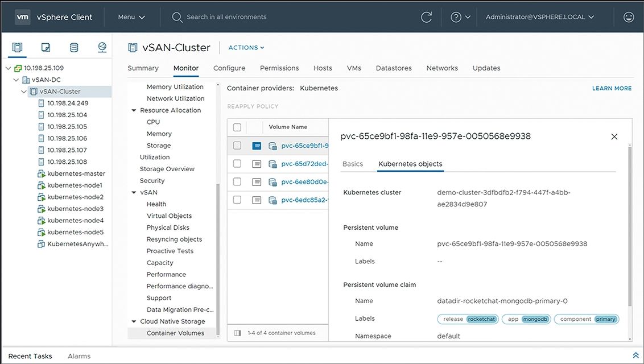
Task: Open the ACTIONS dropdown for vSAN-Cluster
Action: coord(246,48)
